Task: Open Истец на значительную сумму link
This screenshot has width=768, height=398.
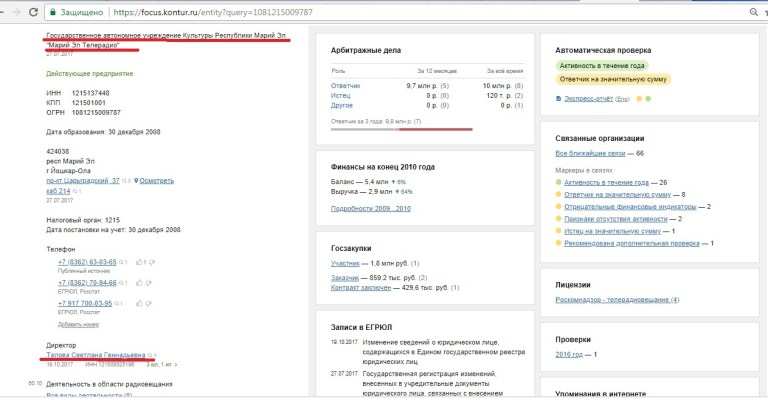Action: click(x=613, y=231)
